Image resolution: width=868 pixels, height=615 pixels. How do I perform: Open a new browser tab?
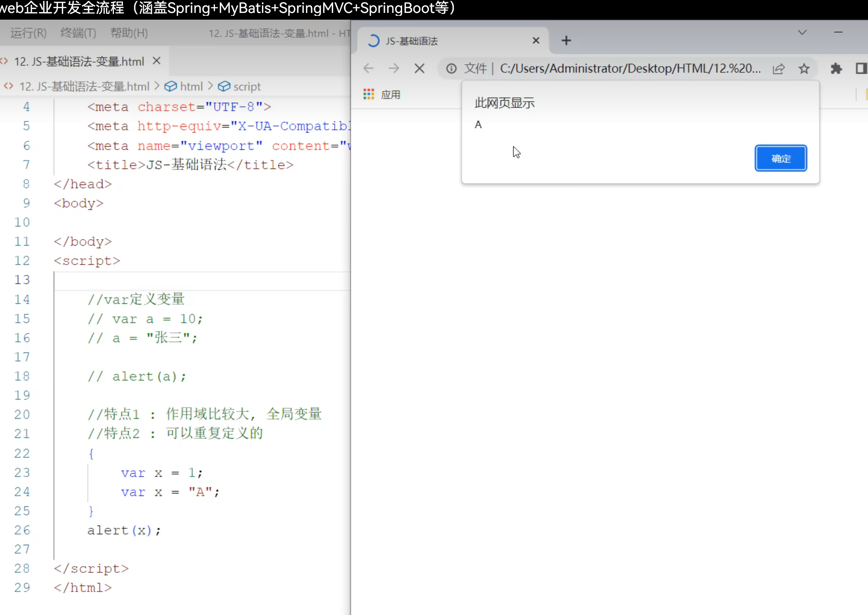coord(566,41)
